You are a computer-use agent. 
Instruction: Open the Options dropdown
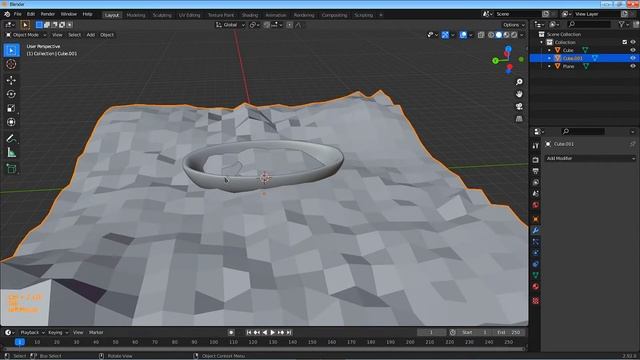coord(513,25)
